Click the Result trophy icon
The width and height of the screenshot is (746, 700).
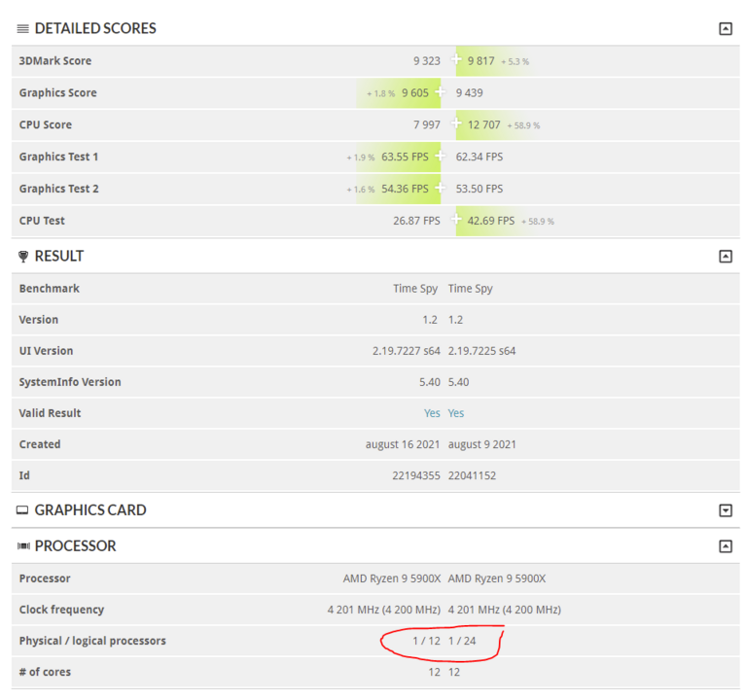22,257
